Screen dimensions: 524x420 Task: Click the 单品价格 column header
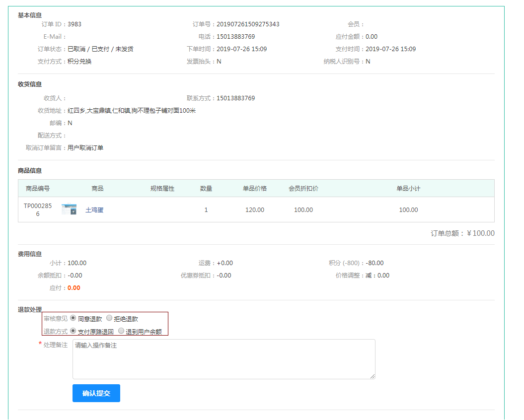(x=255, y=189)
